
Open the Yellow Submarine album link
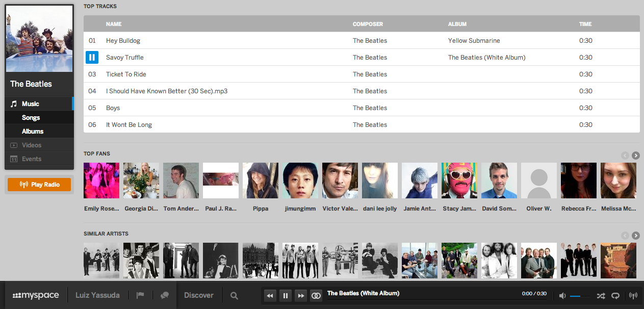point(474,40)
